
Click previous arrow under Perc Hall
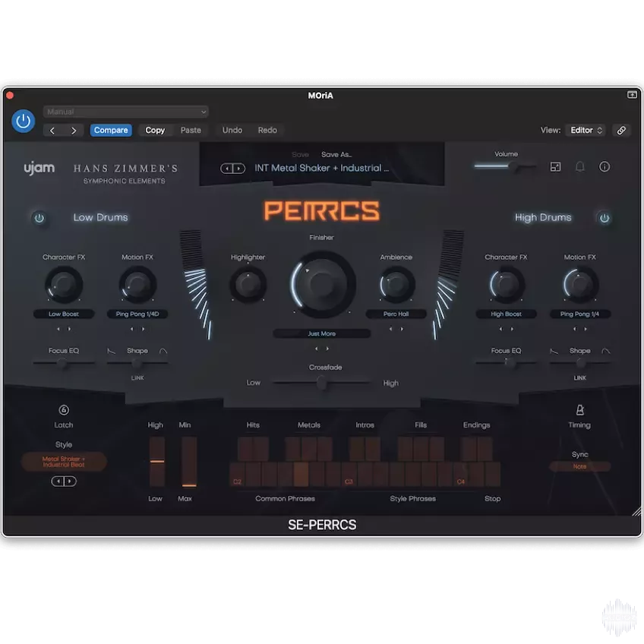pyautogui.click(x=390, y=329)
